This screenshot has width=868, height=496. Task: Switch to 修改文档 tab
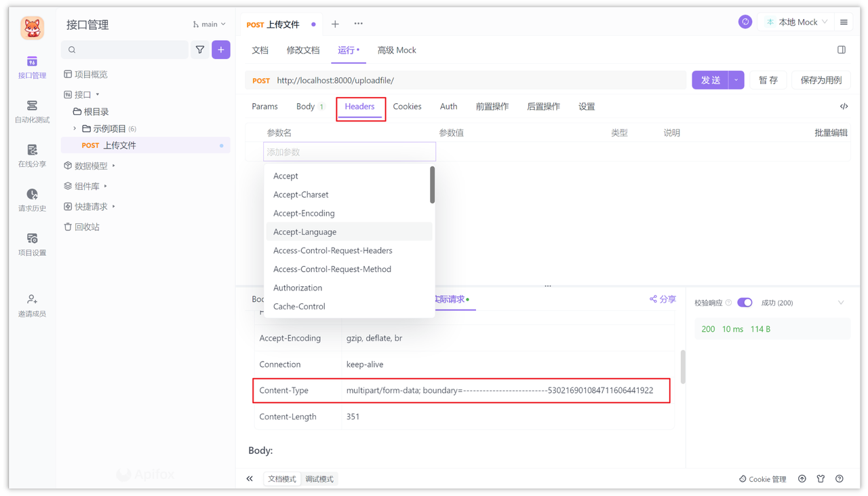click(303, 50)
